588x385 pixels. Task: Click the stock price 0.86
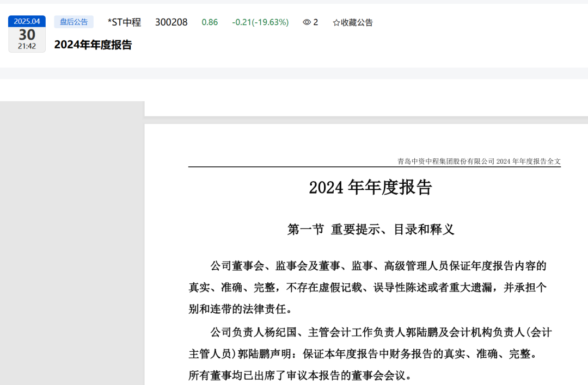click(210, 22)
